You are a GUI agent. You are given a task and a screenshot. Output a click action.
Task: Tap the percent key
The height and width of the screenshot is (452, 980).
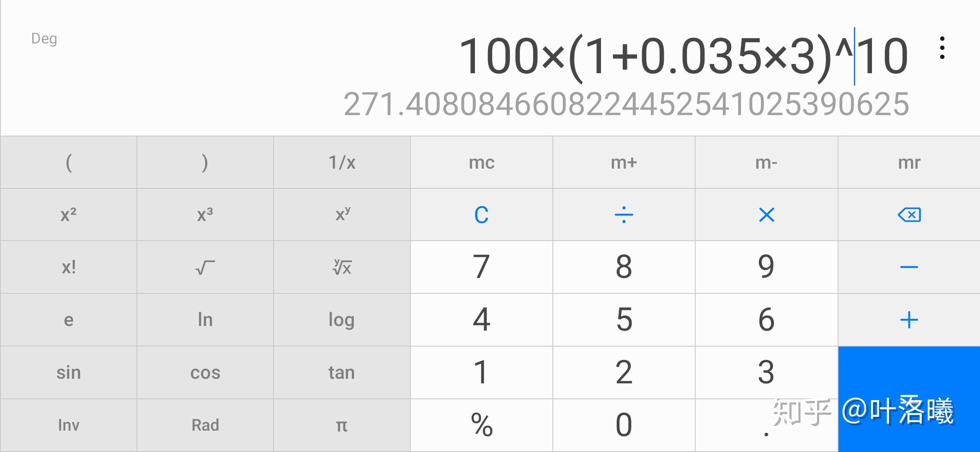pyautogui.click(x=481, y=425)
